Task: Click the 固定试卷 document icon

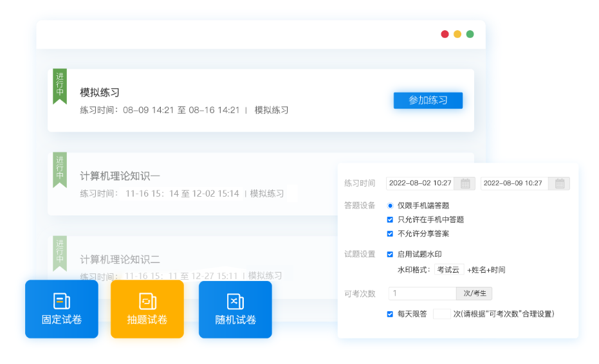Action: coord(62,301)
